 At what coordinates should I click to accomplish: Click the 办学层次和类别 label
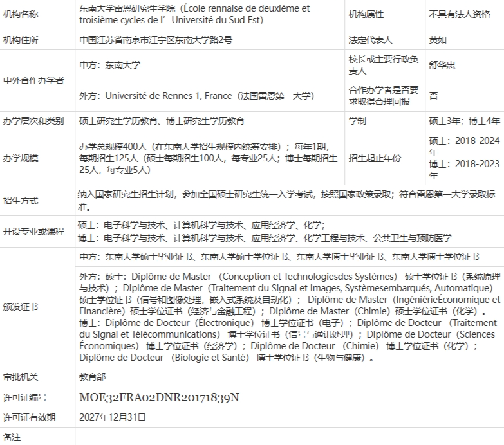pyautogui.click(x=33, y=121)
